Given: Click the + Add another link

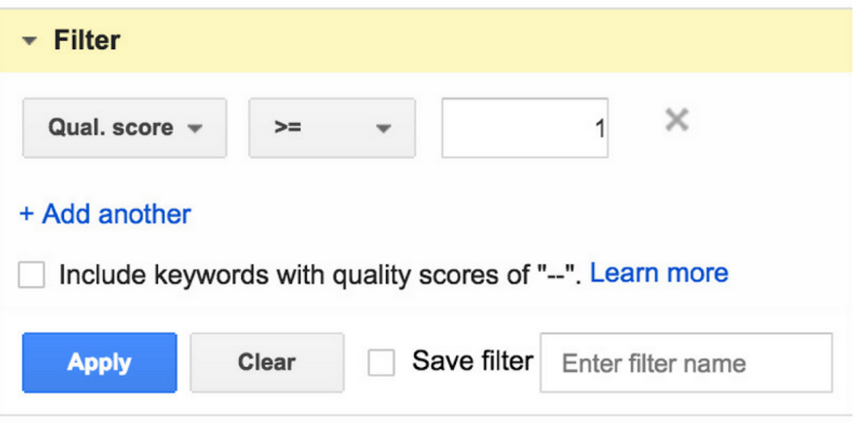Looking at the screenshot, I should (x=105, y=213).
